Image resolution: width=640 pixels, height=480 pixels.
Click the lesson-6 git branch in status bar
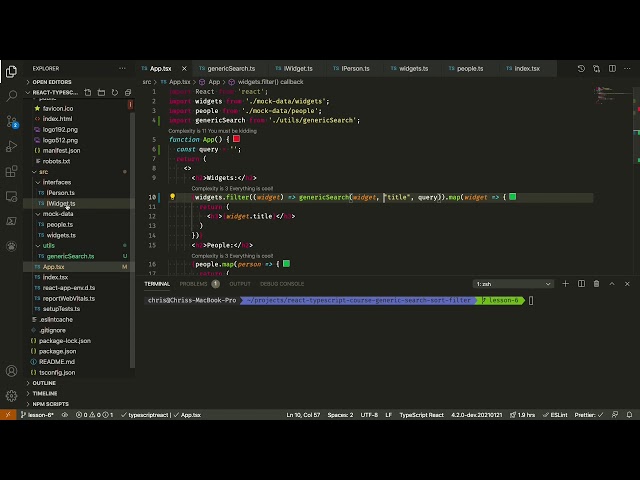click(x=37, y=415)
